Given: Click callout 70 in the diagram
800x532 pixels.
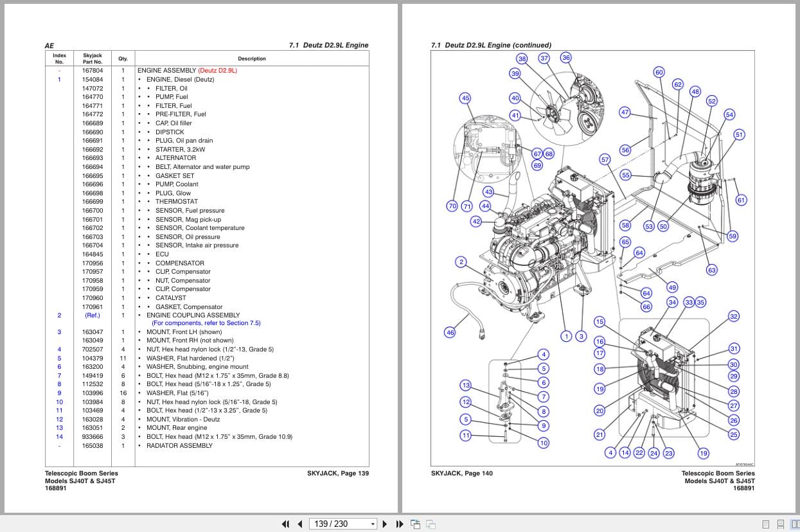Looking at the screenshot, I should [452, 206].
